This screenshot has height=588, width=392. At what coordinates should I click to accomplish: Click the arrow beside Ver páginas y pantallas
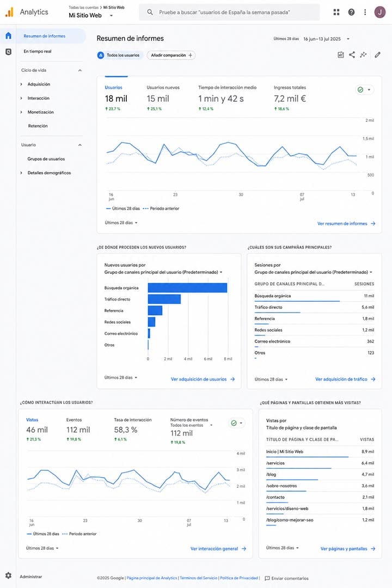tap(373, 549)
